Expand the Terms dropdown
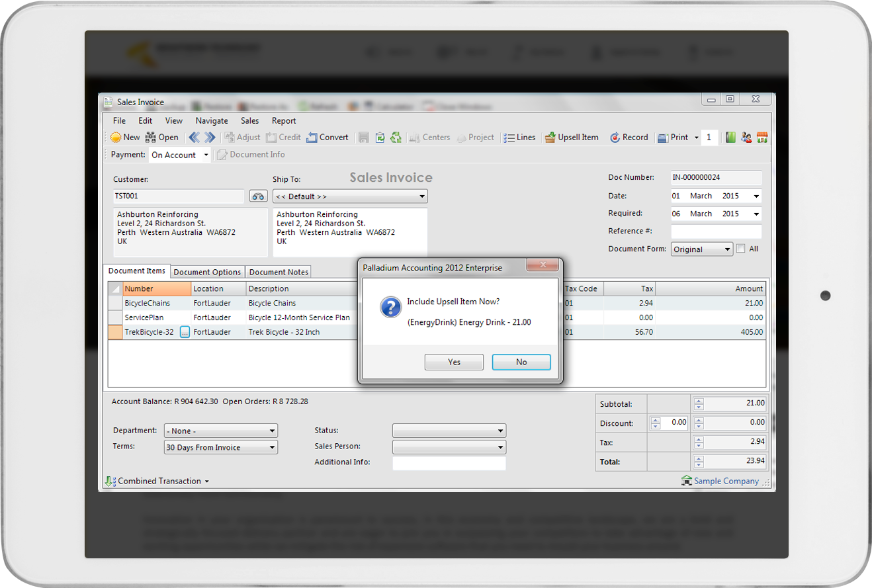This screenshot has width=872, height=588. 272,448
